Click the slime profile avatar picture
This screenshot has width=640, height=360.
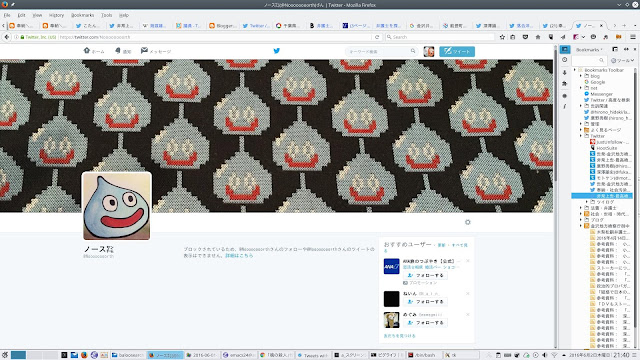click(117, 206)
